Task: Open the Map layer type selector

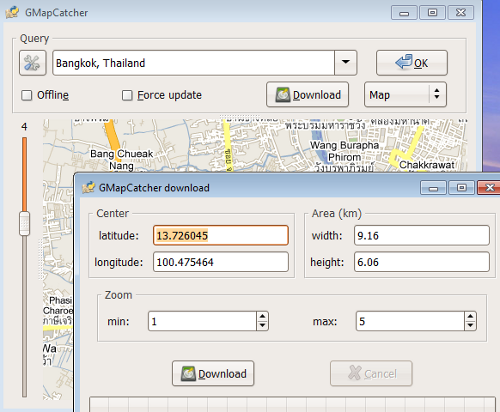Action: pyautogui.click(x=405, y=95)
